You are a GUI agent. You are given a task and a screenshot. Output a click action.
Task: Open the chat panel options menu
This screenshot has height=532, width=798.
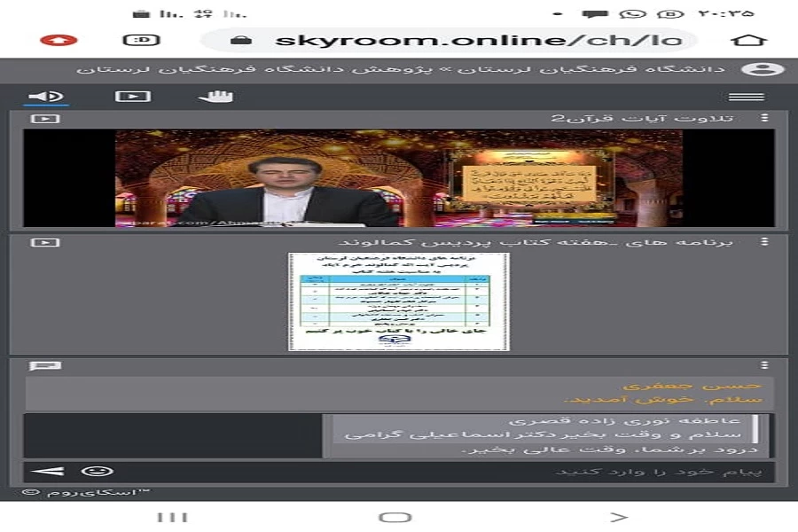pos(764,365)
